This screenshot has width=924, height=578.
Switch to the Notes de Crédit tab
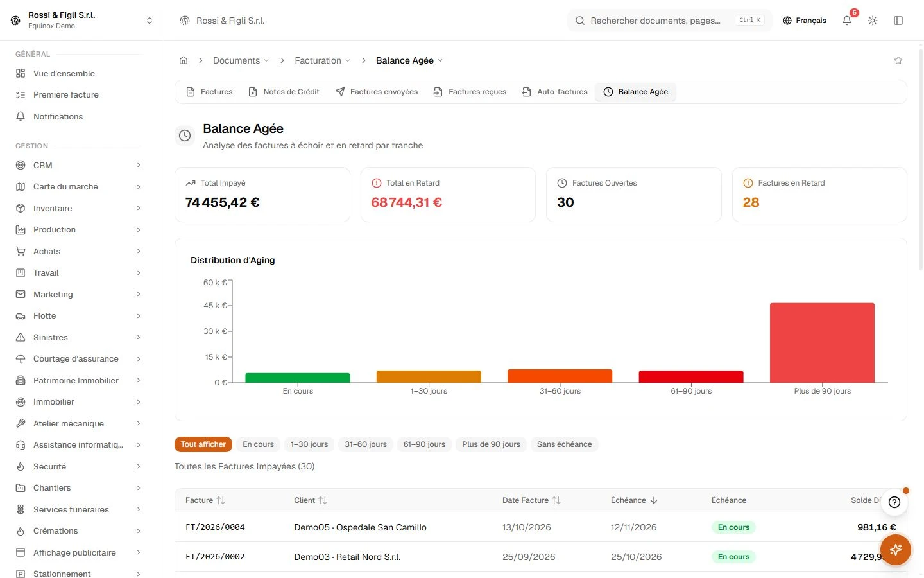click(x=284, y=92)
